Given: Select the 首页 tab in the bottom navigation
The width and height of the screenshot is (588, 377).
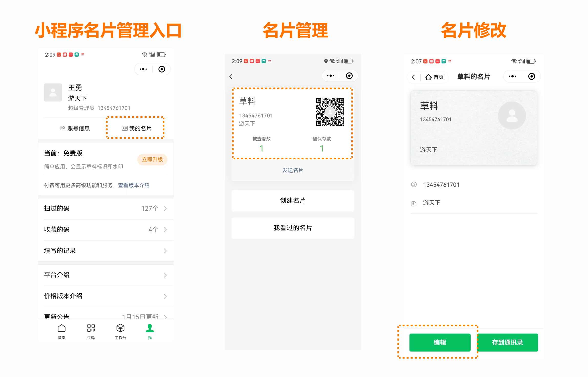Looking at the screenshot, I should tap(61, 331).
